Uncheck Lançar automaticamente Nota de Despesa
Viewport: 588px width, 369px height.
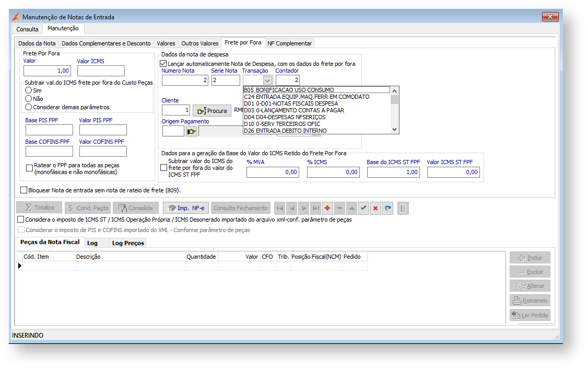point(163,64)
